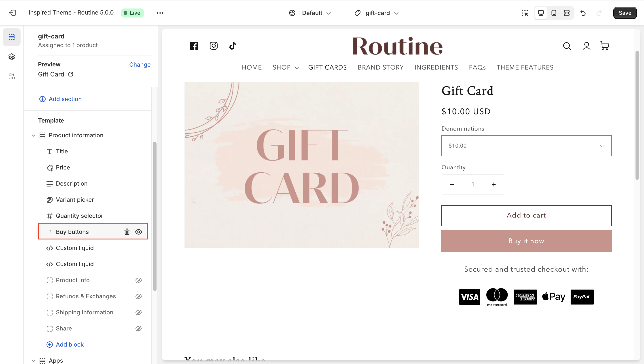The image size is (644, 364).
Task: Switch to mobile preview icon
Action: point(553,13)
